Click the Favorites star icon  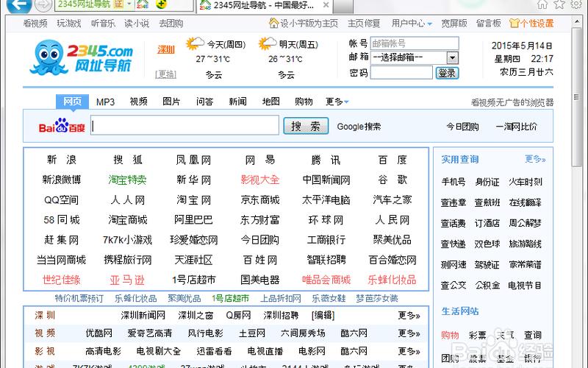[559, 4]
